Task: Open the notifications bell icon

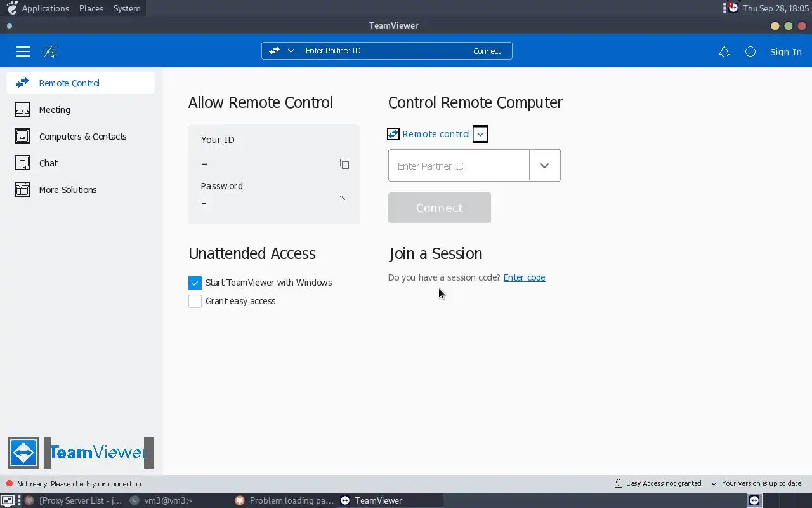Action: point(724,52)
